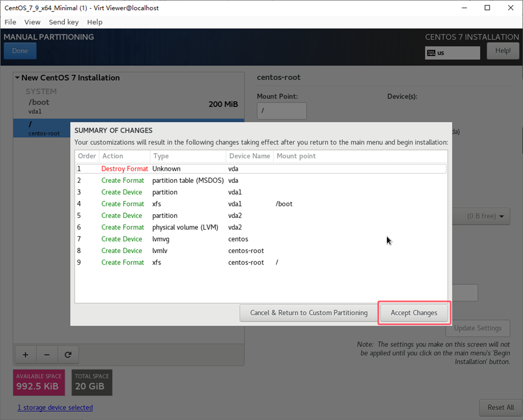Click the TOTAL SPACE 20 GiB box
The image size is (523, 420).
coord(92,382)
